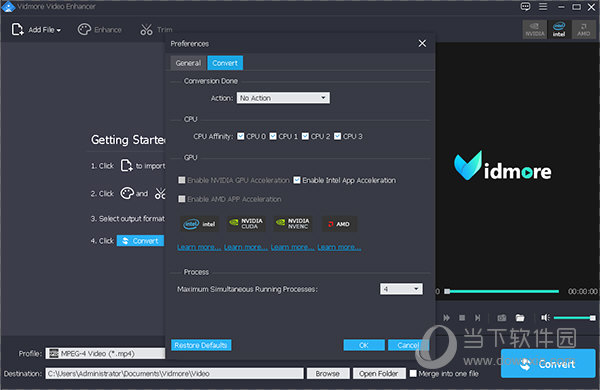Open the feedback chat icon in title bar

526,7
